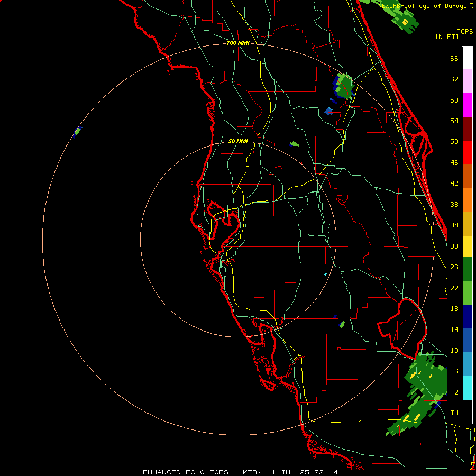Click the orange 42 legend swatch
The width and height of the screenshot is (476, 476).
tap(467, 199)
